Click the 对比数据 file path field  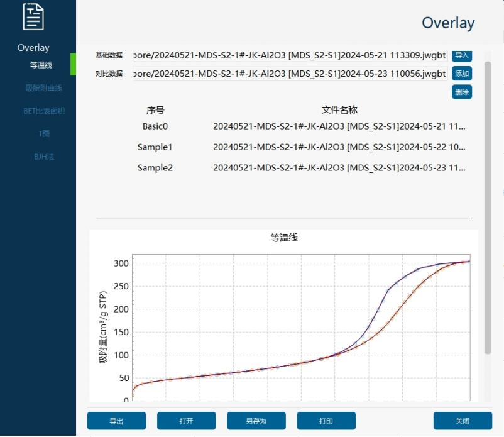(x=290, y=74)
